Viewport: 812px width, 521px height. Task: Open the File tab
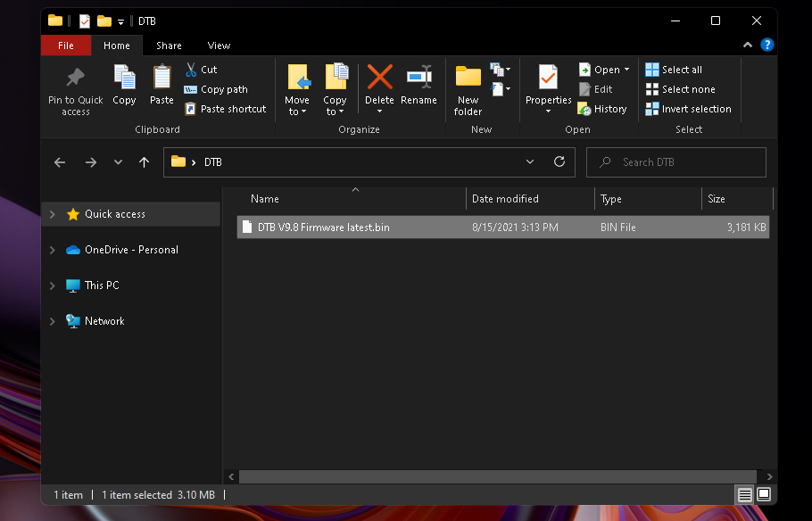pyautogui.click(x=66, y=45)
